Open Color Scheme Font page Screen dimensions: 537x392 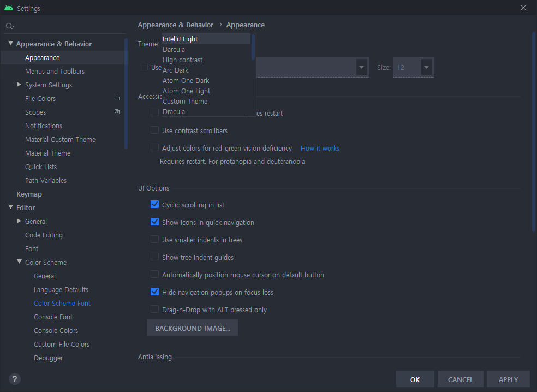coord(63,303)
